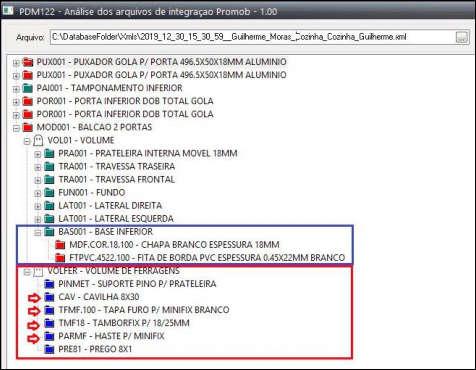Click the red folder icon of FTPVC.4522.100

tap(60, 258)
